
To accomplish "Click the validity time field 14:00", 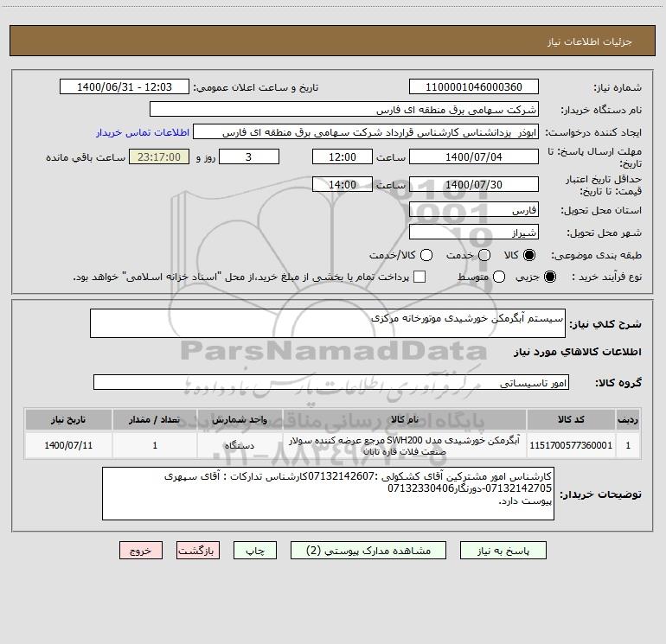I will (343, 184).
